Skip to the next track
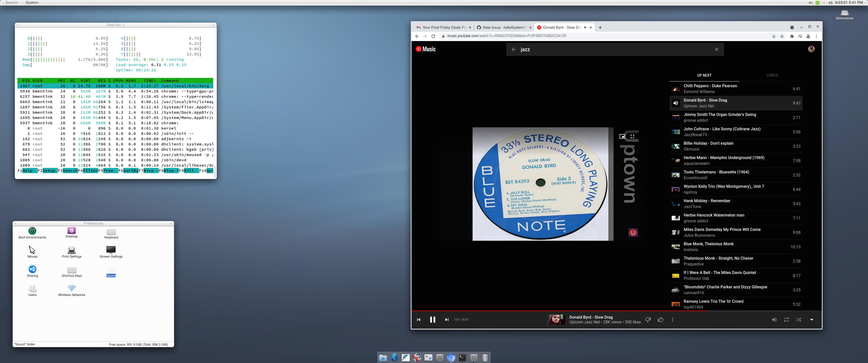This screenshot has width=868, height=363. click(447, 320)
